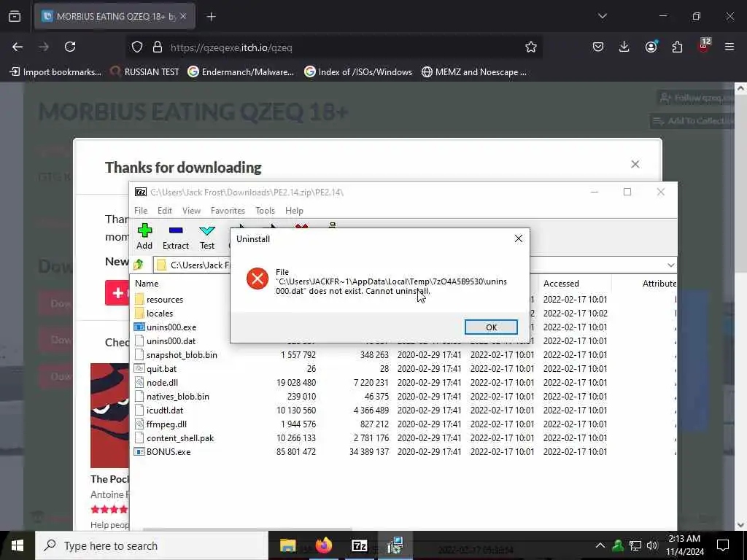
Task: Click the tracking protection shield icon
Action: tap(137, 47)
